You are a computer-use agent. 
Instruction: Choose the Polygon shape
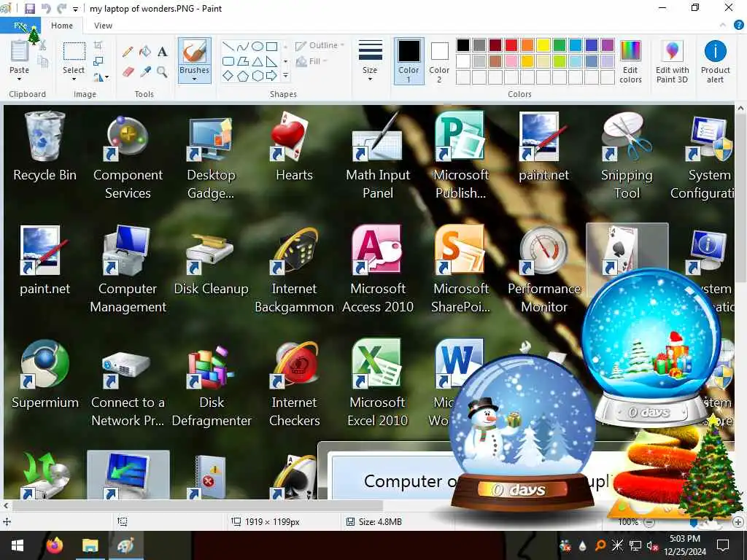243,61
